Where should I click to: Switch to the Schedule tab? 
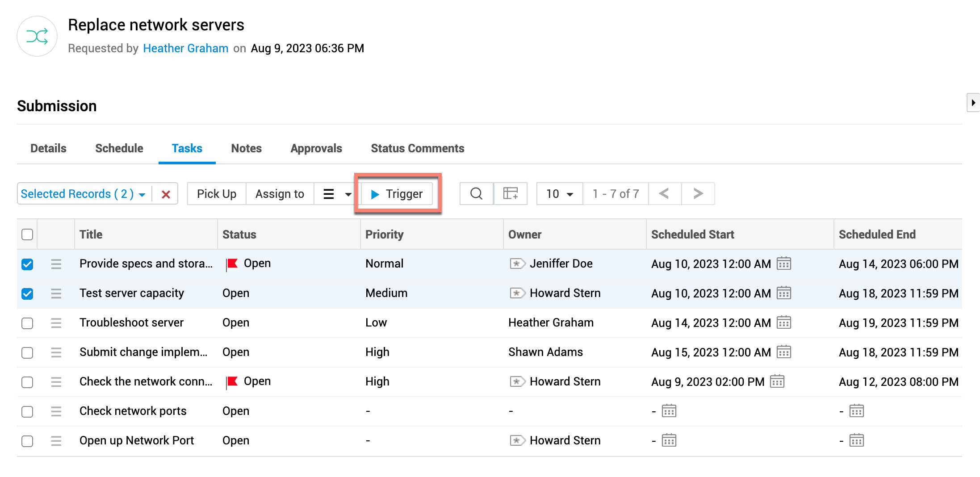[119, 148]
